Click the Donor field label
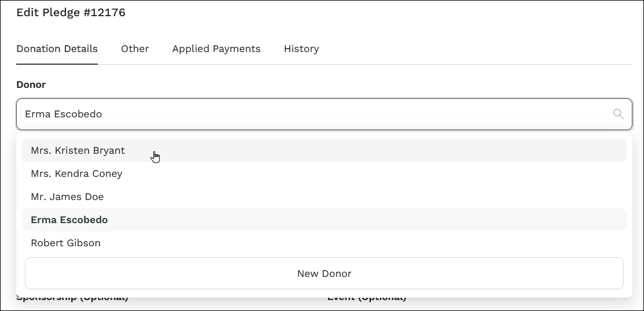The height and width of the screenshot is (311, 644). pos(31,84)
